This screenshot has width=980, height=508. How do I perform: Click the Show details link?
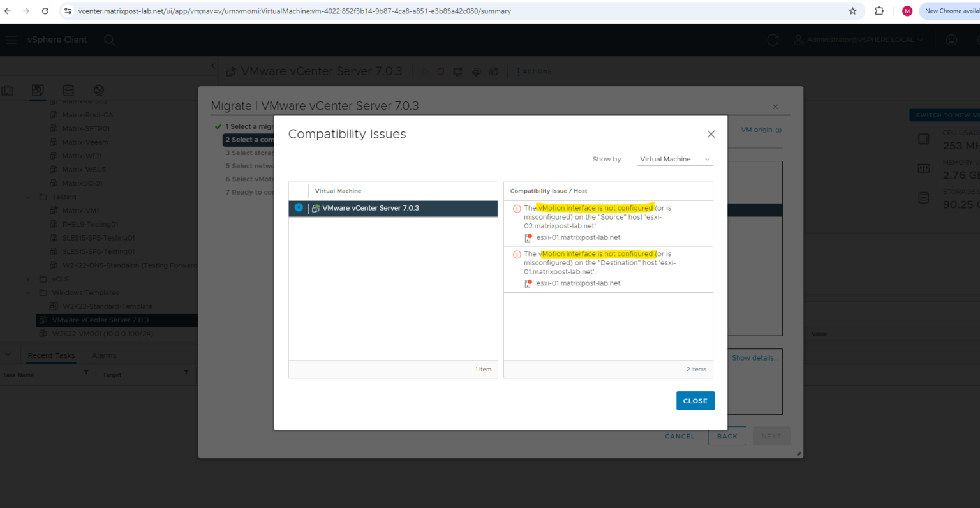coord(754,358)
